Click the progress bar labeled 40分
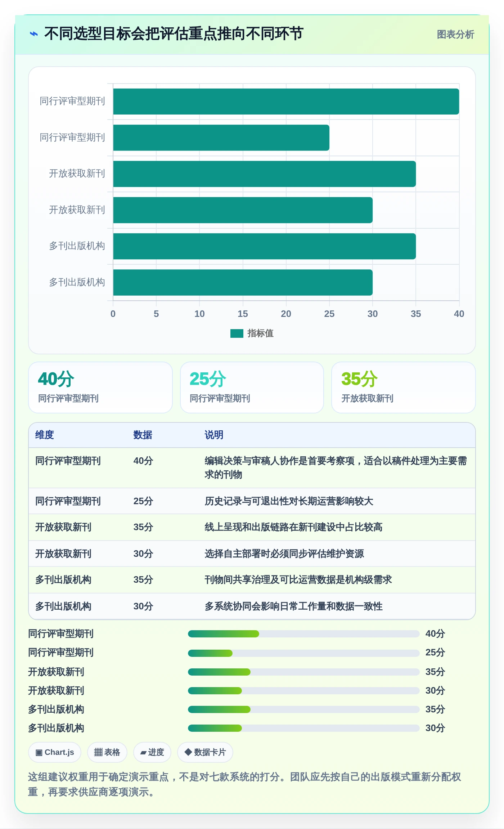The height and width of the screenshot is (829, 504). click(x=304, y=634)
